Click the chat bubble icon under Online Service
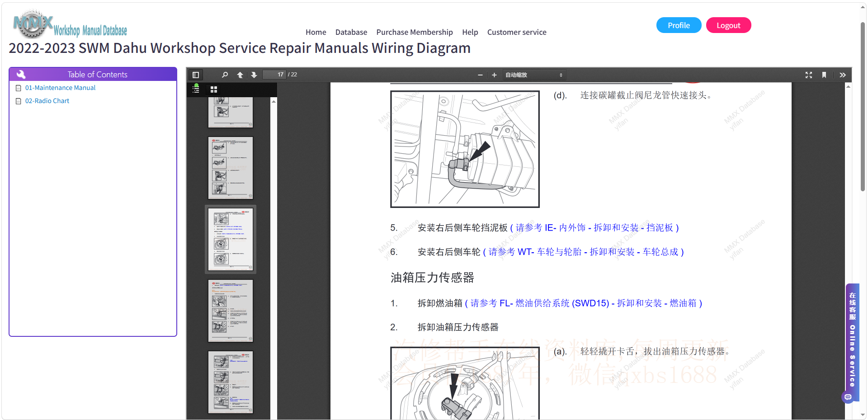Screen dimensions: 868x420 pos(848,397)
